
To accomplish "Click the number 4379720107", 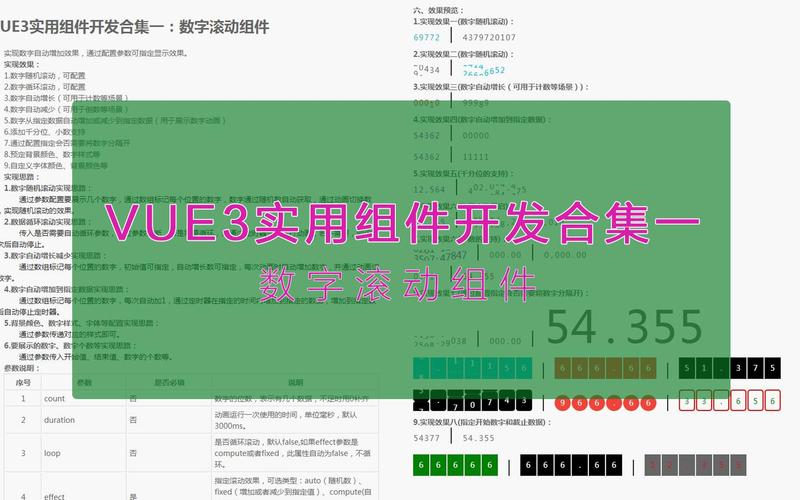I will pos(489,37).
